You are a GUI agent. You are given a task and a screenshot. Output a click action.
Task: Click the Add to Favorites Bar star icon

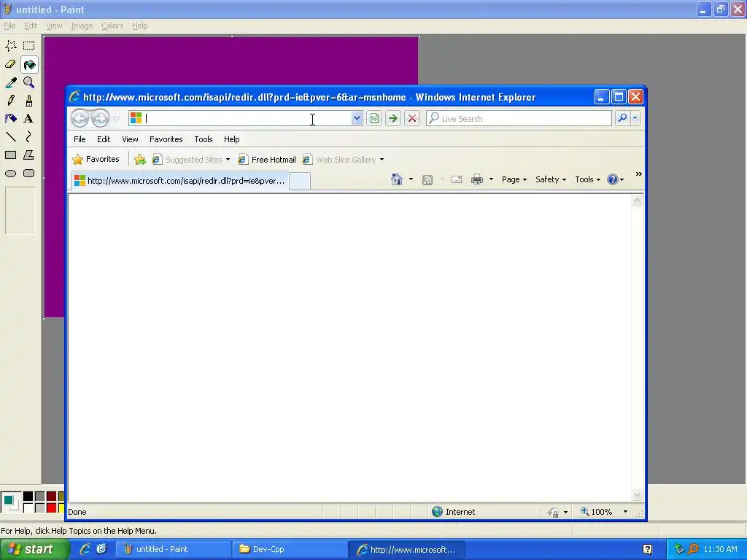pos(139,160)
